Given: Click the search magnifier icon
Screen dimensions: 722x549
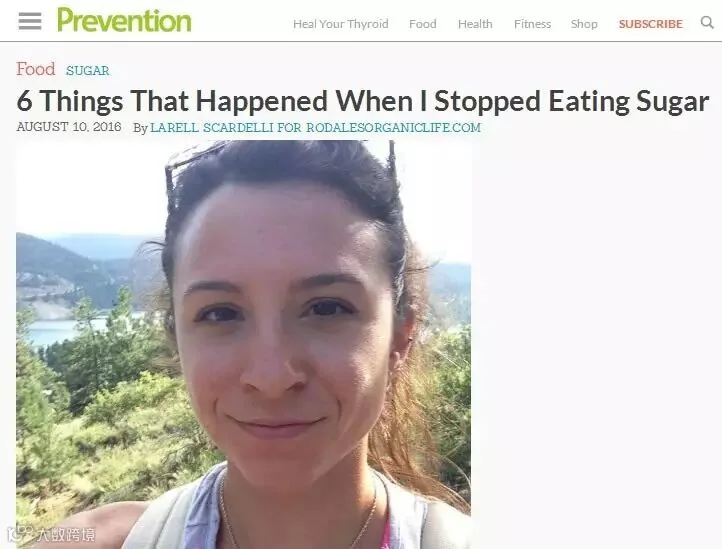Looking at the screenshot, I should tap(707, 22).
